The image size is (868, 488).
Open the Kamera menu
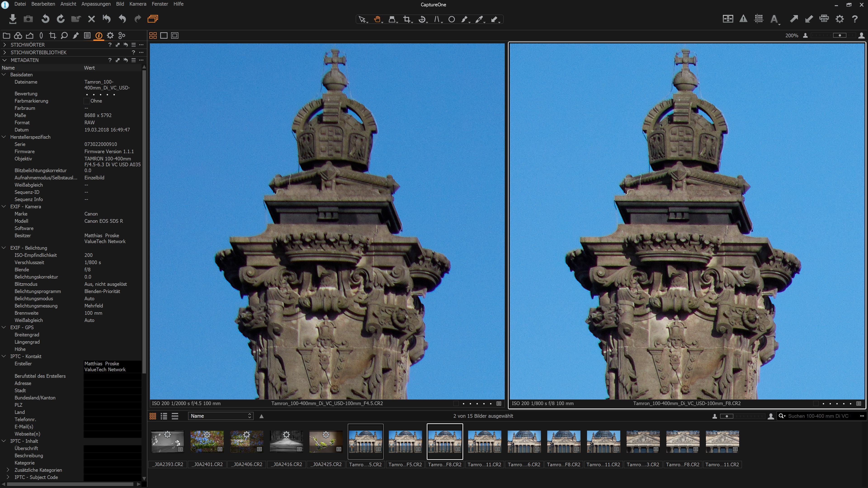[x=137, y=4]
